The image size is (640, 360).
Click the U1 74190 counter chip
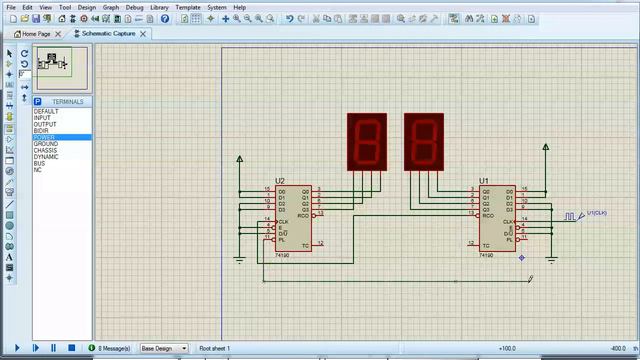point(497,218)
